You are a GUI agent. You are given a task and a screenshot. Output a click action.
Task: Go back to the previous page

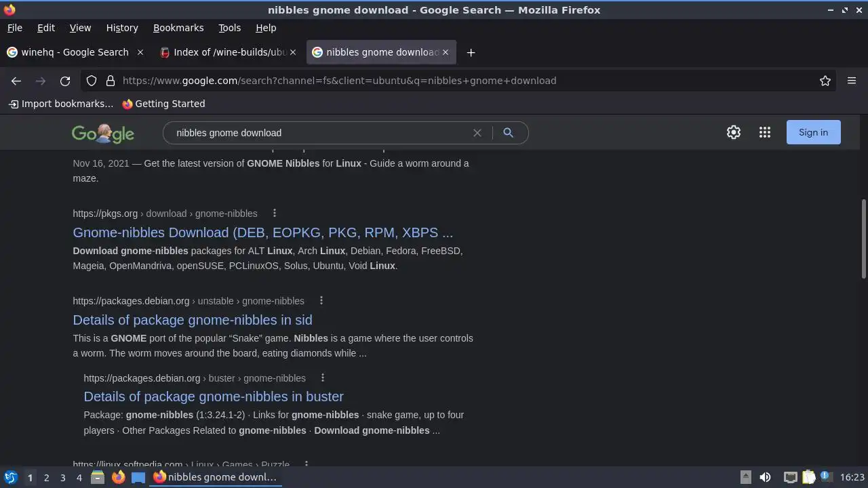(x=16, y=81)
